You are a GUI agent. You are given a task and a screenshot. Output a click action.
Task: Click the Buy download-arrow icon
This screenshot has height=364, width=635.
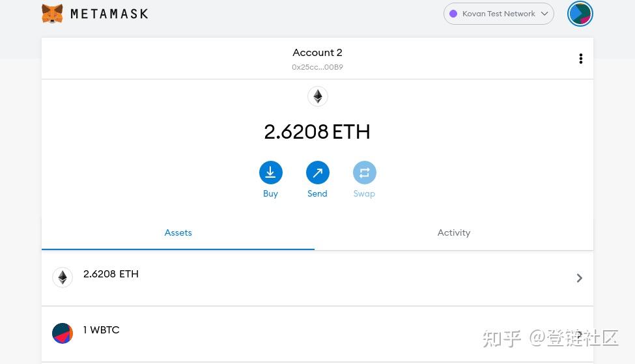pos(270,173)
